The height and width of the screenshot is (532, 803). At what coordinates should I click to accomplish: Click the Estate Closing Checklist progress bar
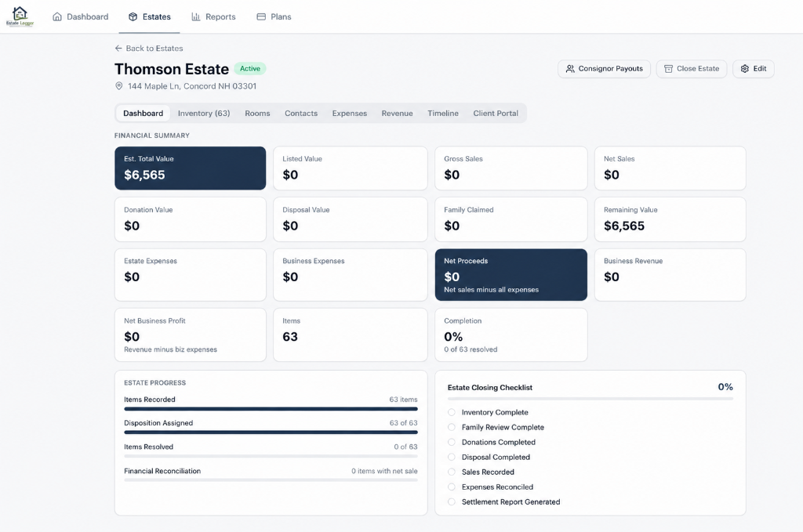(x=590, y=399)
